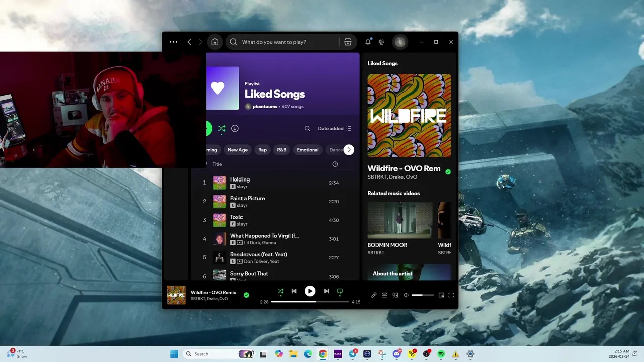Open File Explorer from the taskbar
This screenshot has width=644, height=362.
click(x=293, y=354)
